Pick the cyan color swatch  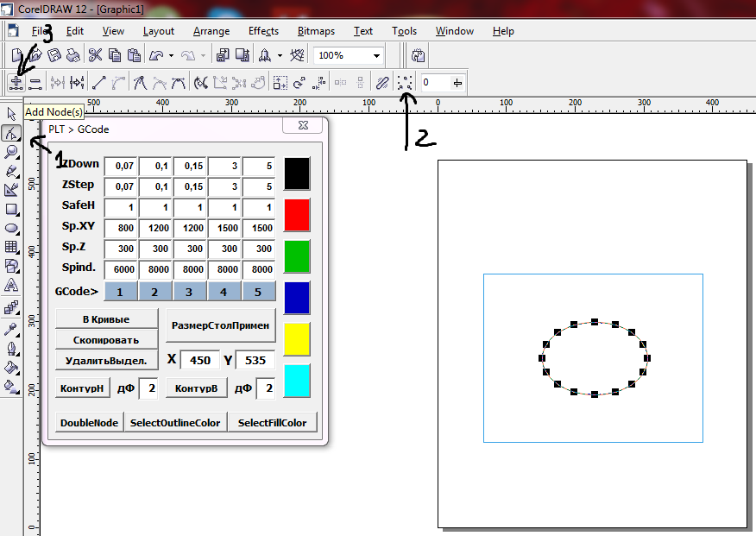click(x=297, y=381)
